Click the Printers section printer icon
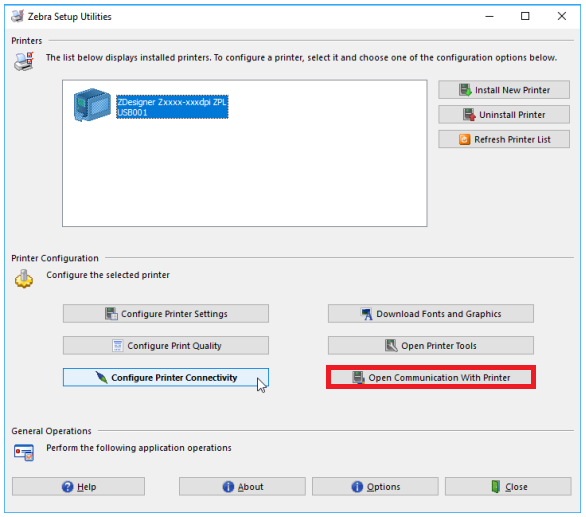The height and width of the screenshot is (517, 586). 24,61
